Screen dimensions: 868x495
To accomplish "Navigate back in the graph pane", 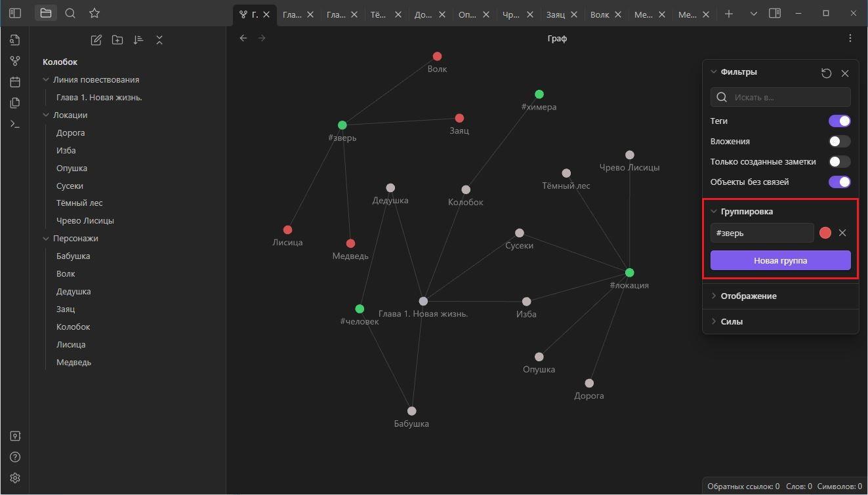I will (x=243, y=38).
